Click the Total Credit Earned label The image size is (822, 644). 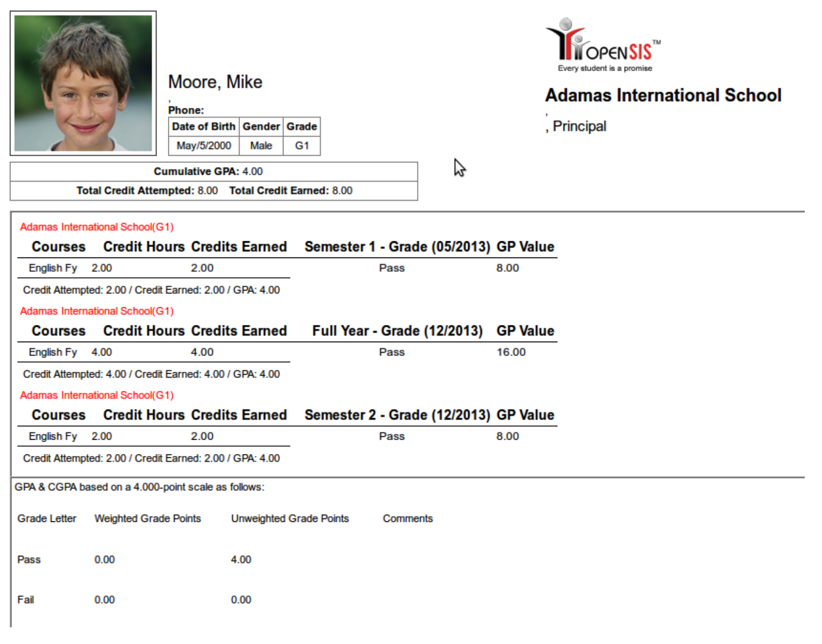tap(279, 191)
